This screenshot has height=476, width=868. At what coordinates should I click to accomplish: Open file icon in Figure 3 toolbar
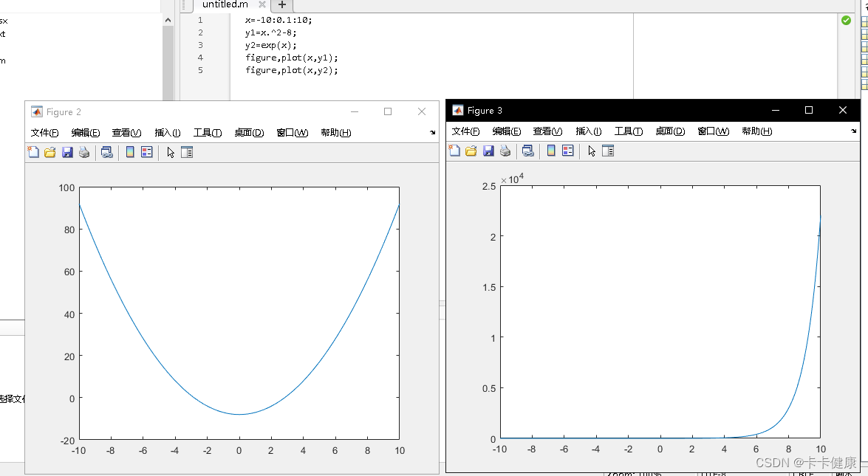click(x=471, y=151)
